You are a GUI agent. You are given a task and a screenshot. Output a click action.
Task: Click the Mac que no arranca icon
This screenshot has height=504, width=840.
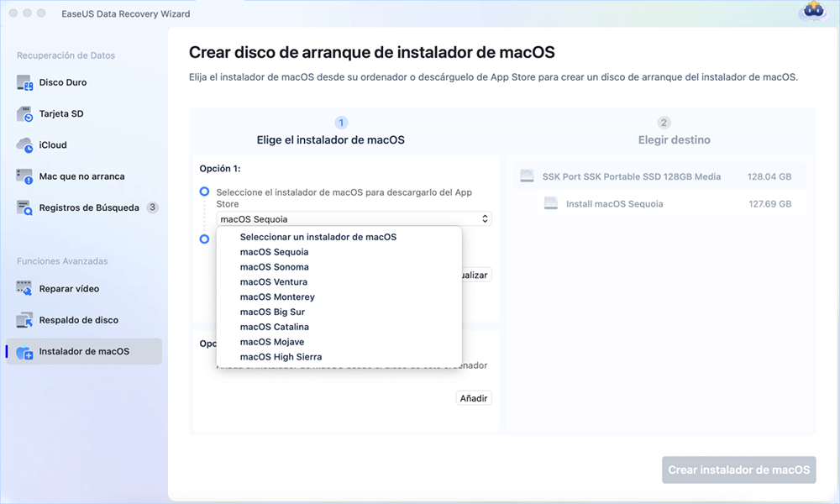(x=24, y=176)
